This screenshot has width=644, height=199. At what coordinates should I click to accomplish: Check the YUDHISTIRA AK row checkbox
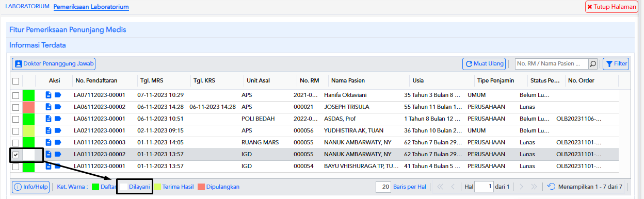tap(16, 130)
